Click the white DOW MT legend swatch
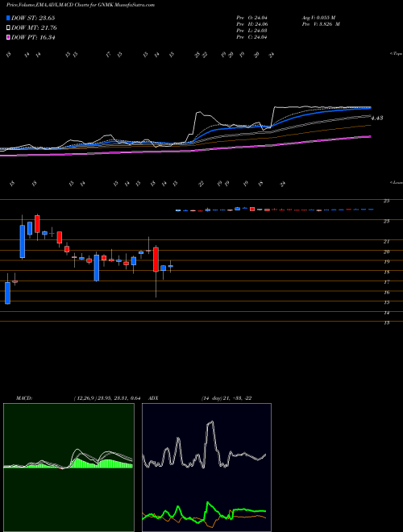403x532 pixels. point(8,28)
